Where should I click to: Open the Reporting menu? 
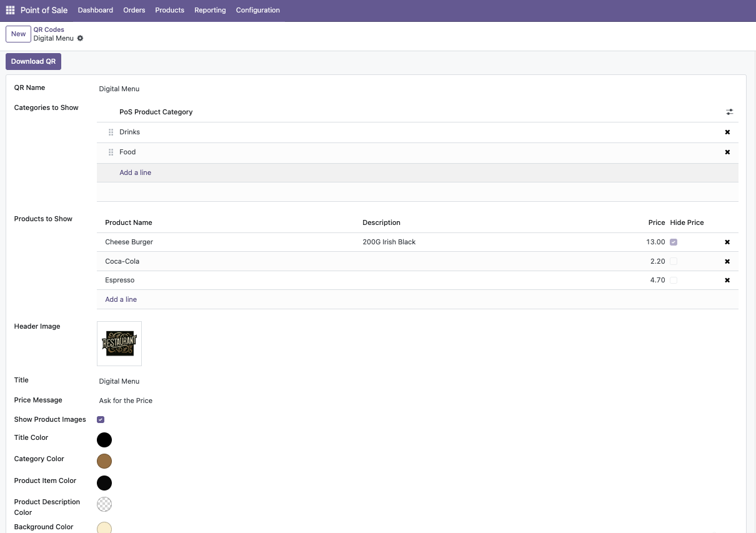210,10
